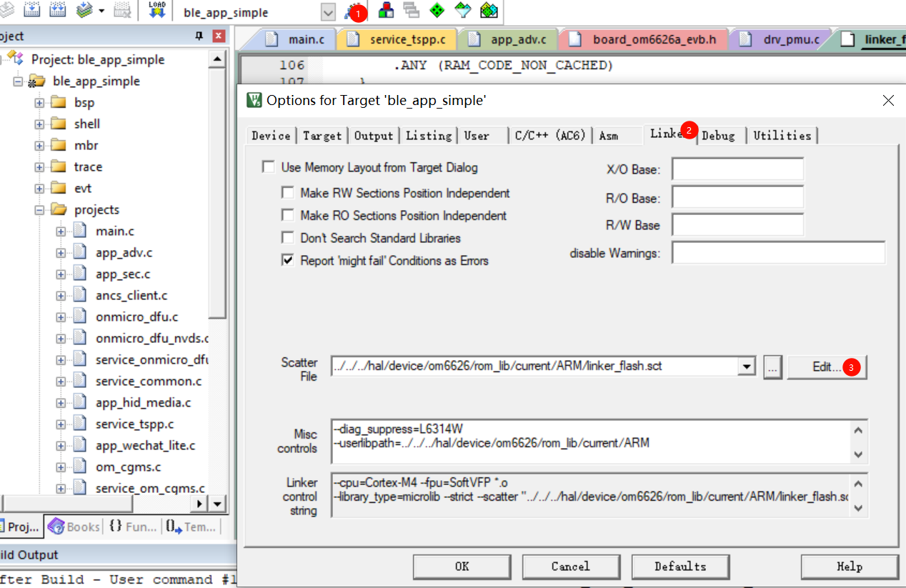Pin the Project panel with pushpin icon

[x=199, y=36]
